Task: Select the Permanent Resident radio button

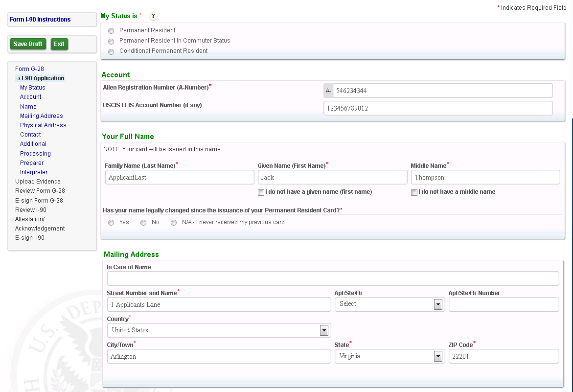Action: coord(111,31)
